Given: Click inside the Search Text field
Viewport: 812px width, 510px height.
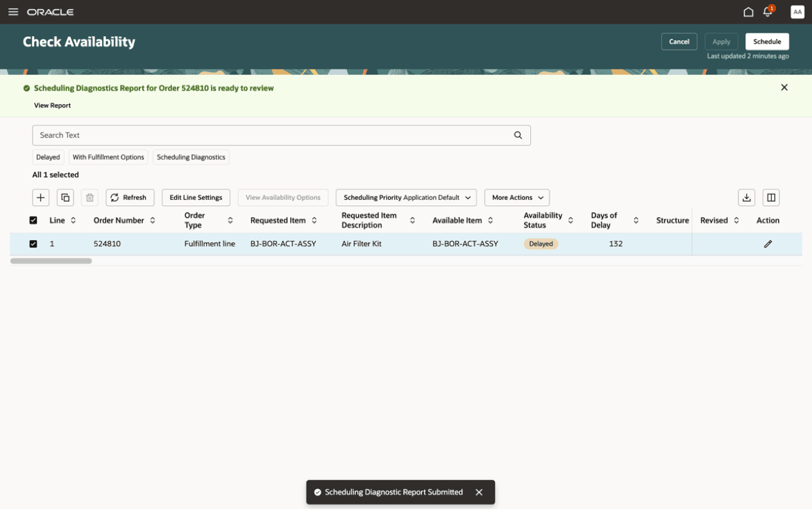Looking at the screenshot, I should (278, 135).
